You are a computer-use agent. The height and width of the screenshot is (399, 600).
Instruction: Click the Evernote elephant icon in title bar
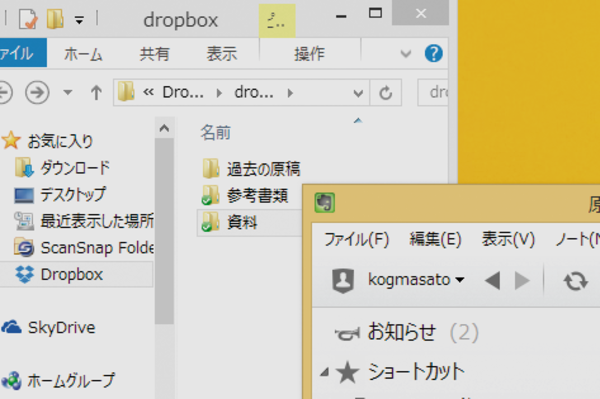coord(325,202)
